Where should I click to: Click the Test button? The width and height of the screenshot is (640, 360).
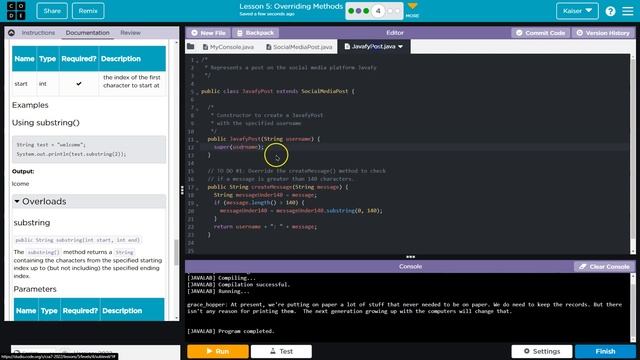coord(281,351)
